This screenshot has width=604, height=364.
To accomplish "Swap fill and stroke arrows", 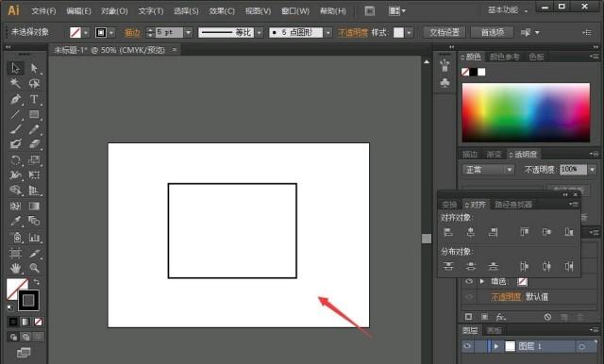I will pos(36,282).
